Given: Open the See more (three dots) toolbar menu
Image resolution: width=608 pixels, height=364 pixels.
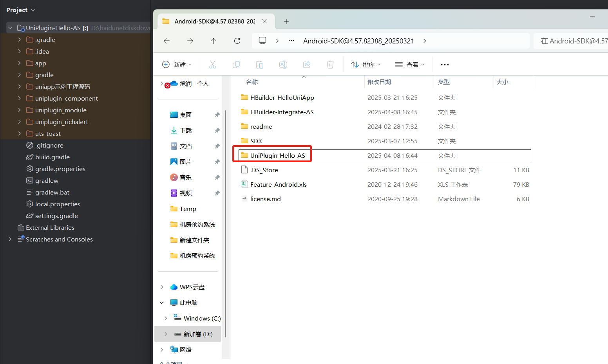Looking at the screenshot, I should click(445, 65).
